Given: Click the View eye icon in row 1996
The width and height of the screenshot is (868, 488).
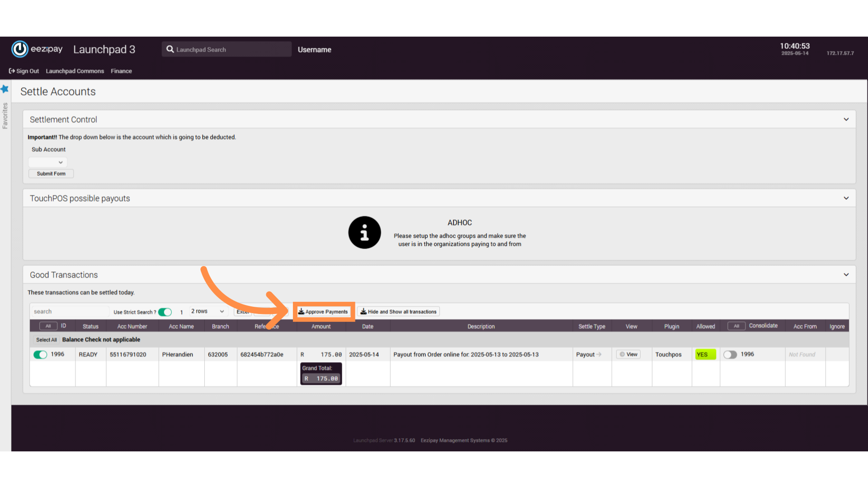Looking at the screenshot, I should [622, 354].
